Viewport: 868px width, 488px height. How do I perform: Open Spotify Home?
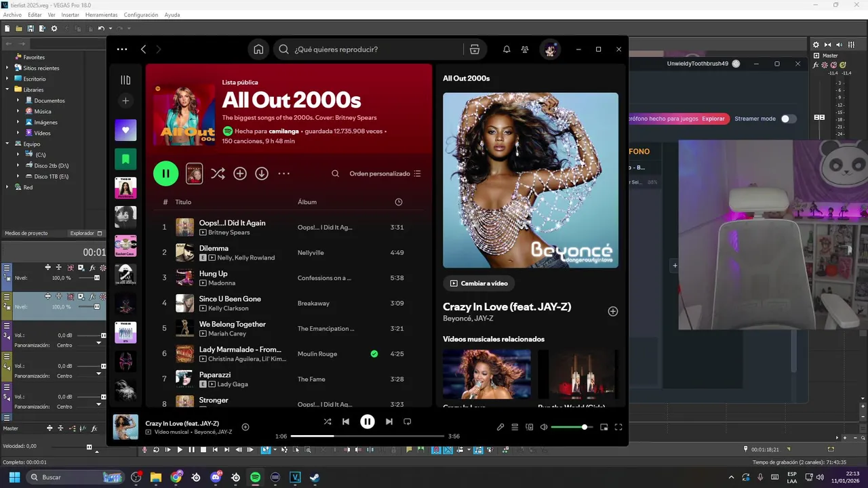click(258, 49)
